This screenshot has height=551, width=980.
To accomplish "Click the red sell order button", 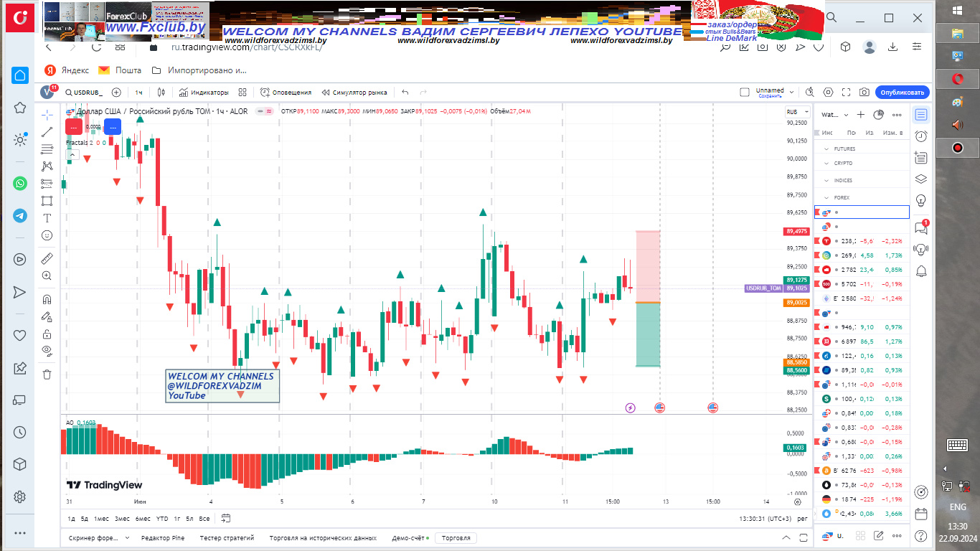I will tap(74, 127).
